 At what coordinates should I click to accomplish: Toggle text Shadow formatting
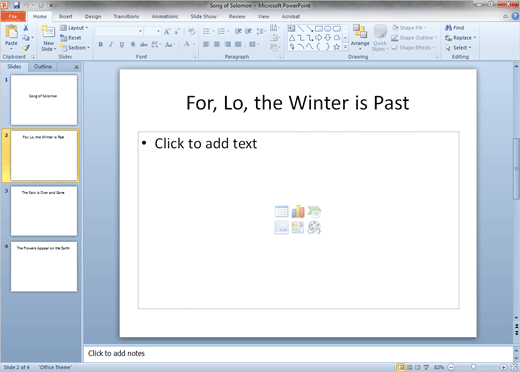click(x=133, y=44)
